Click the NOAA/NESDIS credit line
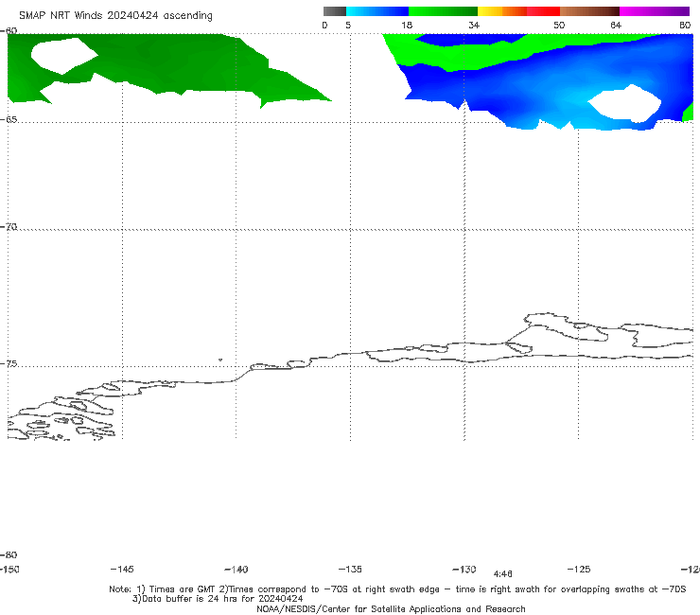This screenshot has height=615, width=700. pos(391,608)
